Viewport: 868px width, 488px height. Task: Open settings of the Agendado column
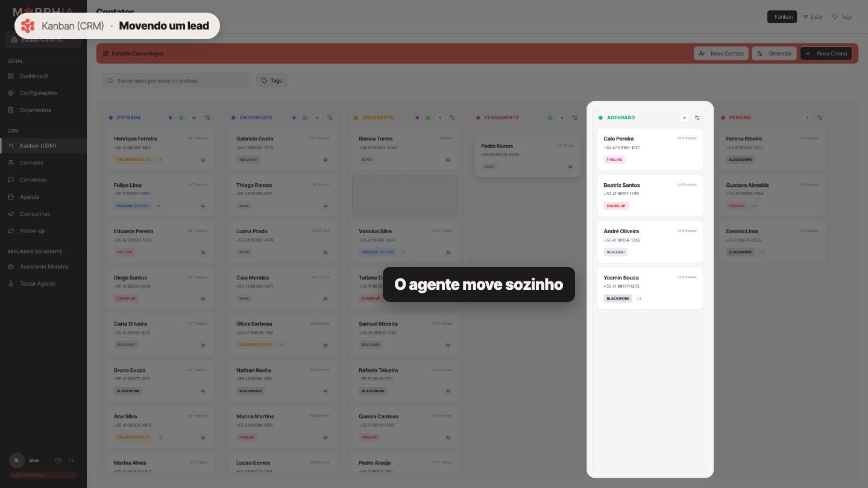click(697, 118)
